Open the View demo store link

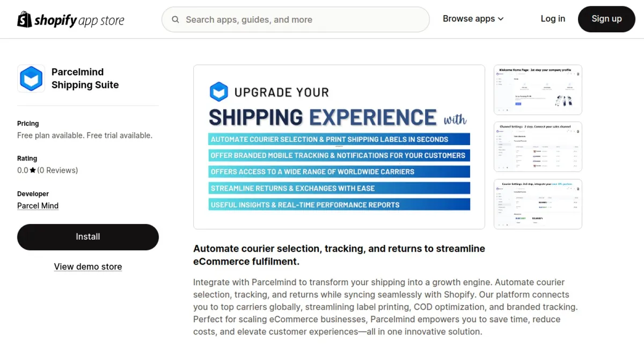88,267
